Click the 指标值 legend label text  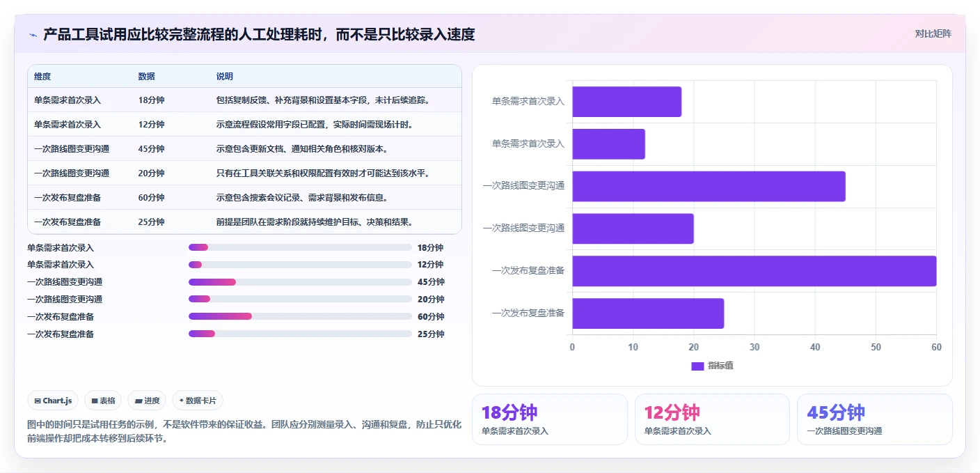click(720, 366)
